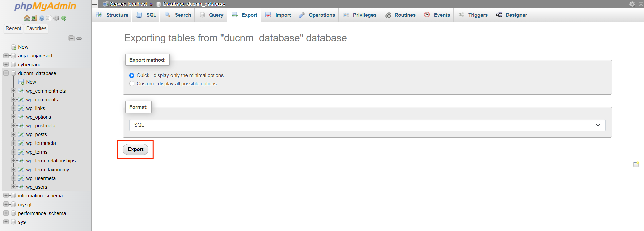The height and width of the screenshot is (231, 644).
Task: Click the Home icon in the sidebar
Action: [27, 18]
